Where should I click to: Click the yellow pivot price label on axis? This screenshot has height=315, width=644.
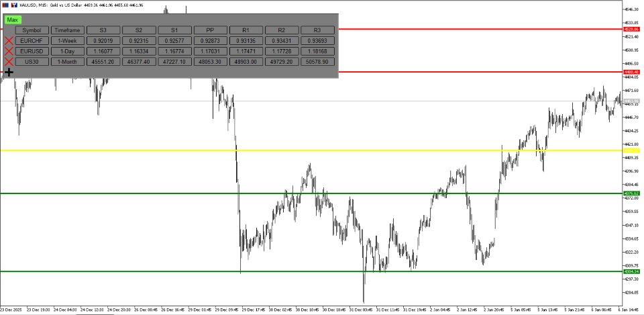pos(631,150)
